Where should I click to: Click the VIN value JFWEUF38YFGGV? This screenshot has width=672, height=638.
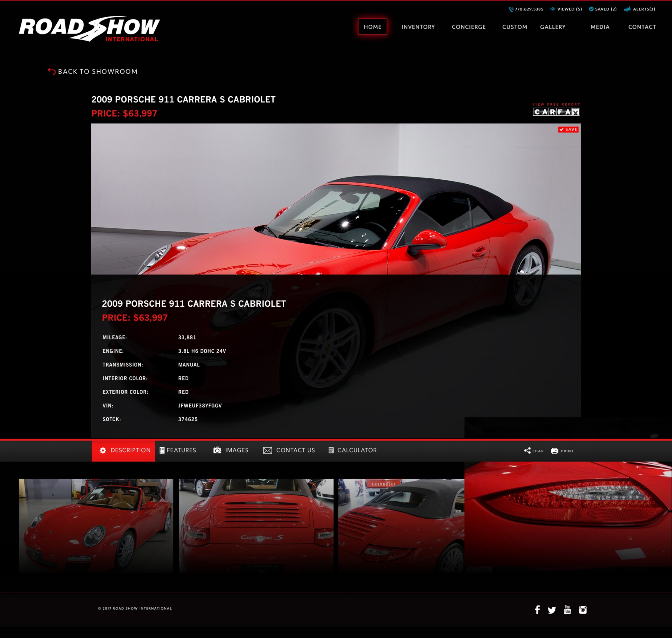tap(200, 405)
